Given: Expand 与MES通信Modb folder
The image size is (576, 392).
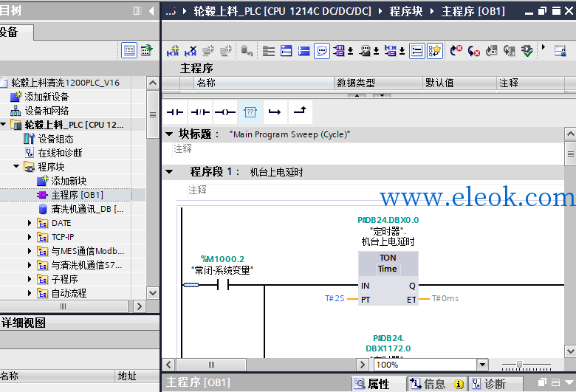Looking at the screenshot, I should tap(30, 251).
